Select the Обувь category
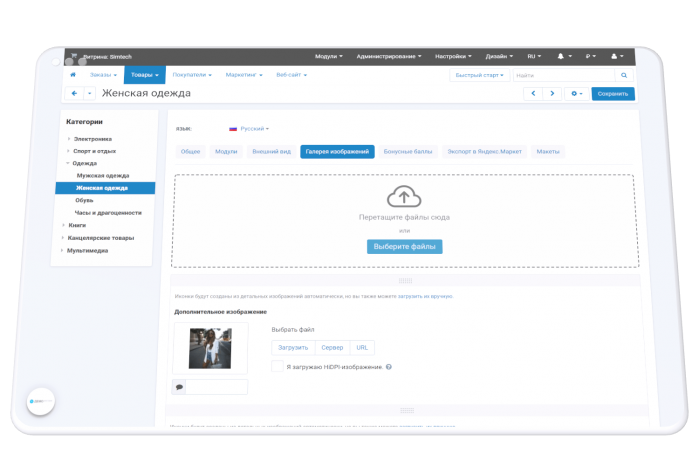This screenshot has height=466, width=700. pyautogui.click(x=84, y=200)
